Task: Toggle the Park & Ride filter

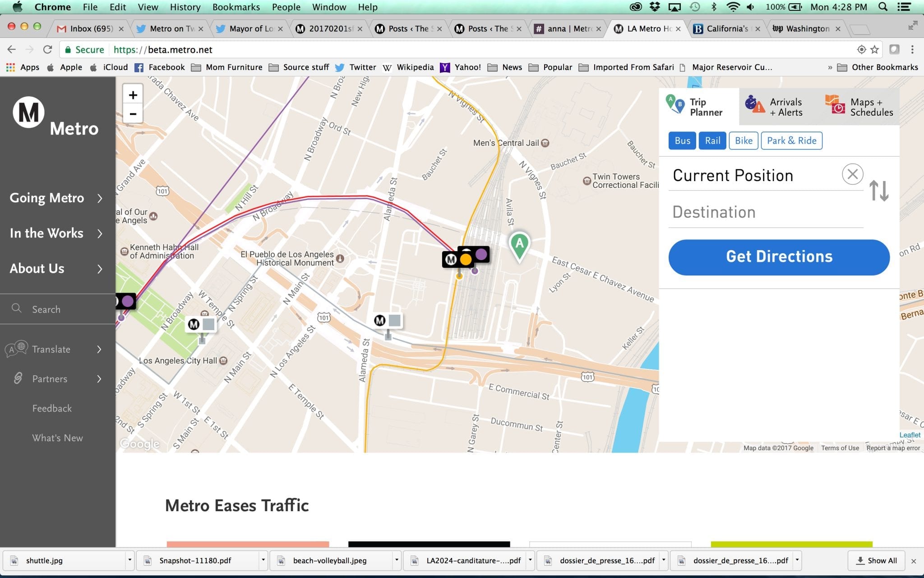Action: pos(791,140)
